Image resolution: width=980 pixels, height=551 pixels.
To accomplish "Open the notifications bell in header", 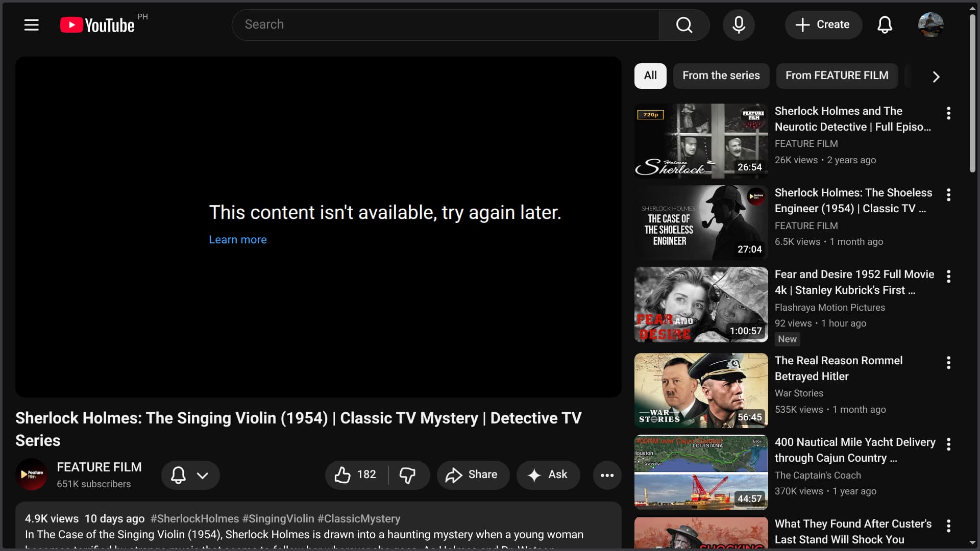I will pyautogui.click(x=885, y=24).
